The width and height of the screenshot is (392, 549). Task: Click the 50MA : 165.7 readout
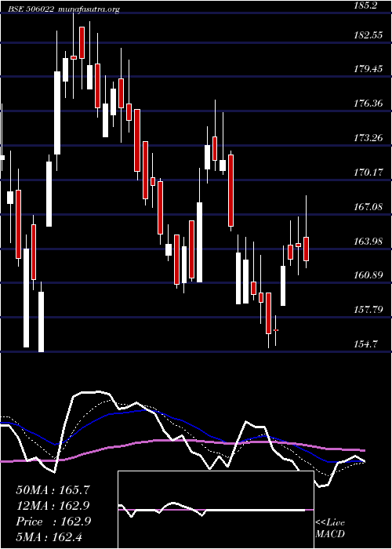click(51, 490)
